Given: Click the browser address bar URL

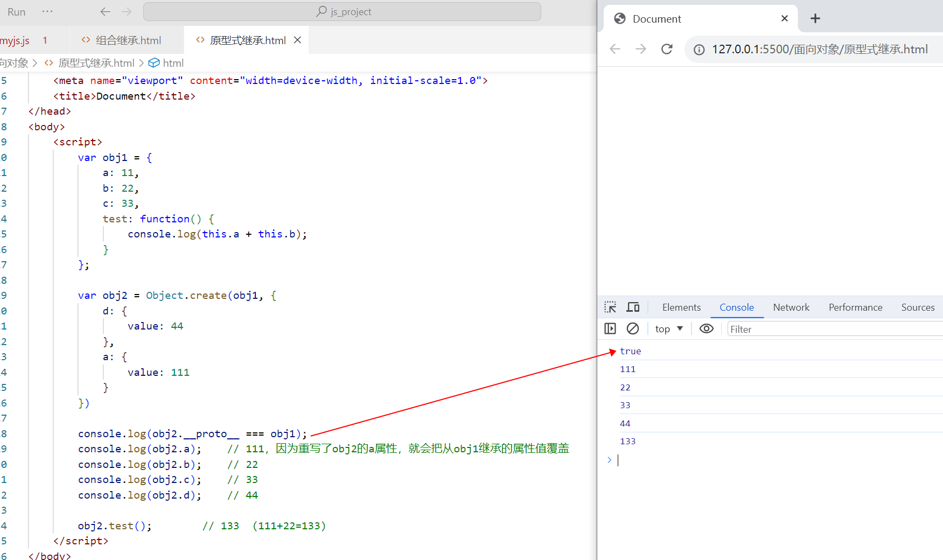Looking at the screenshot, I should point(820,50).
